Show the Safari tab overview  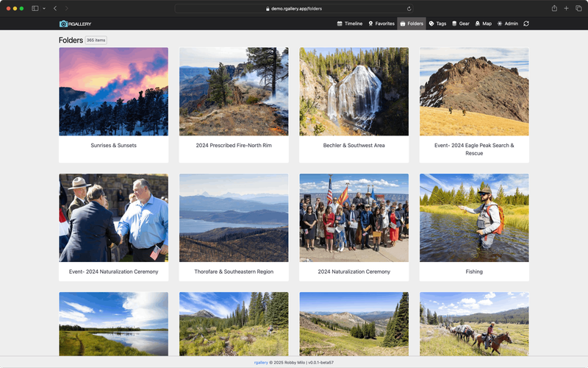(x=578, y=8)
